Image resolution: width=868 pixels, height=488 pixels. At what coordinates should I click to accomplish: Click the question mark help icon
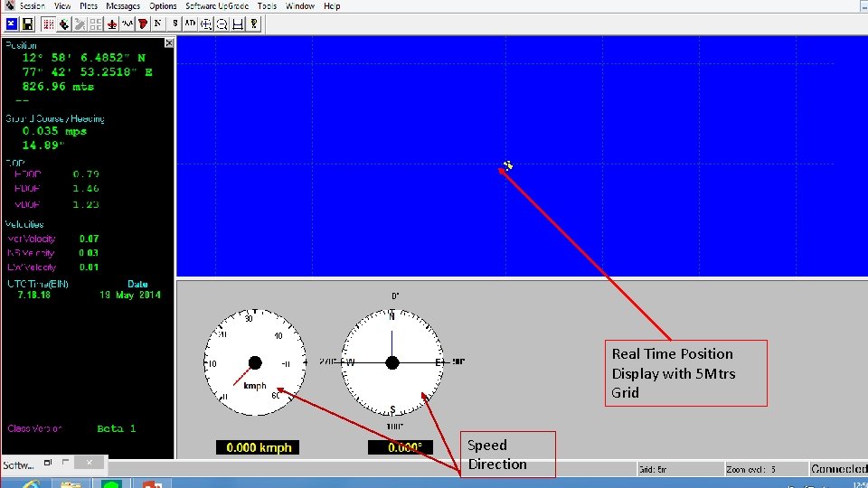[x=253, y=23]
